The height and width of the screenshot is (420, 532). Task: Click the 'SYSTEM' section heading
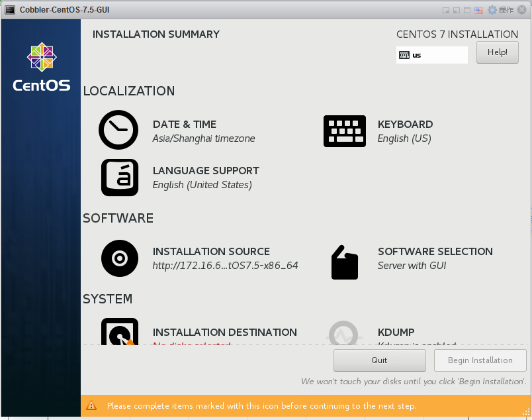[108, 299]
